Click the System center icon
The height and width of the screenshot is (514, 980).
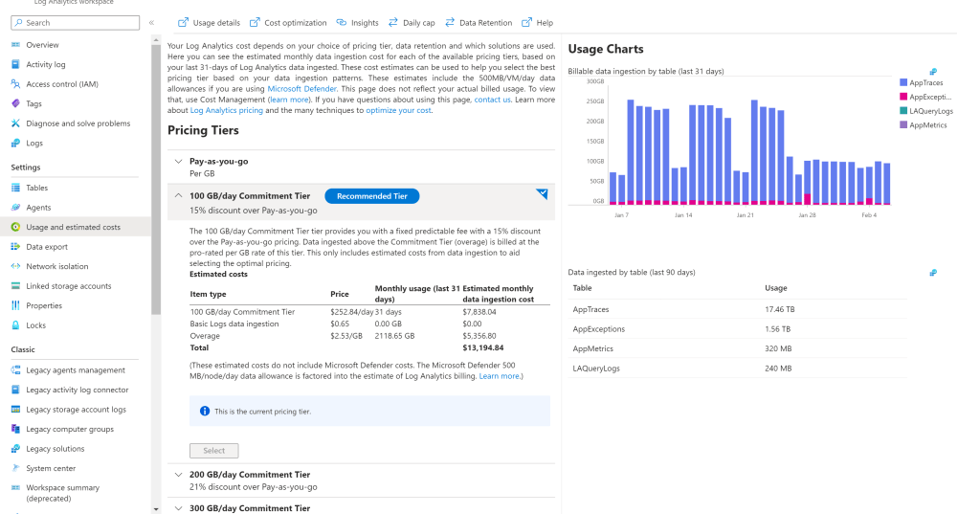pos(15,468)
